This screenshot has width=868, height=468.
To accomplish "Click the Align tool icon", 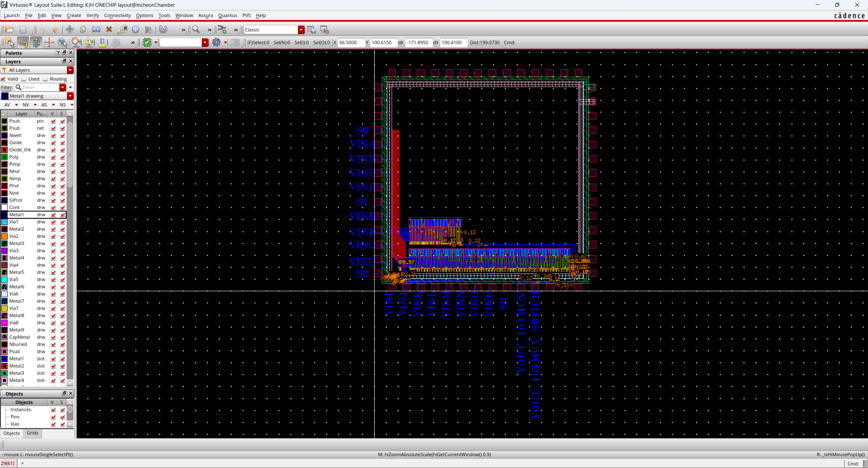I will coord(149,30).
